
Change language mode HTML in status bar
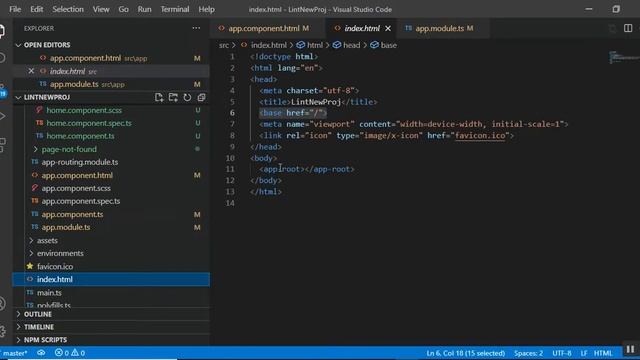point(603,353)
